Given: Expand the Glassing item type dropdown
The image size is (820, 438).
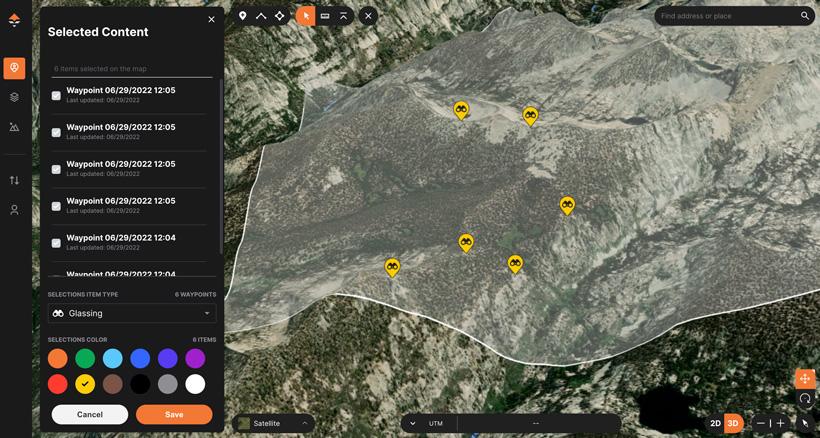Looking at the screenshot, I should [207, 313].
